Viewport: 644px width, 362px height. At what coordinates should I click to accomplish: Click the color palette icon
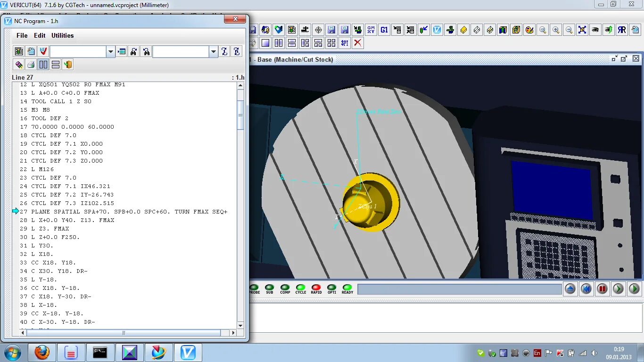(x=529, y=30)
